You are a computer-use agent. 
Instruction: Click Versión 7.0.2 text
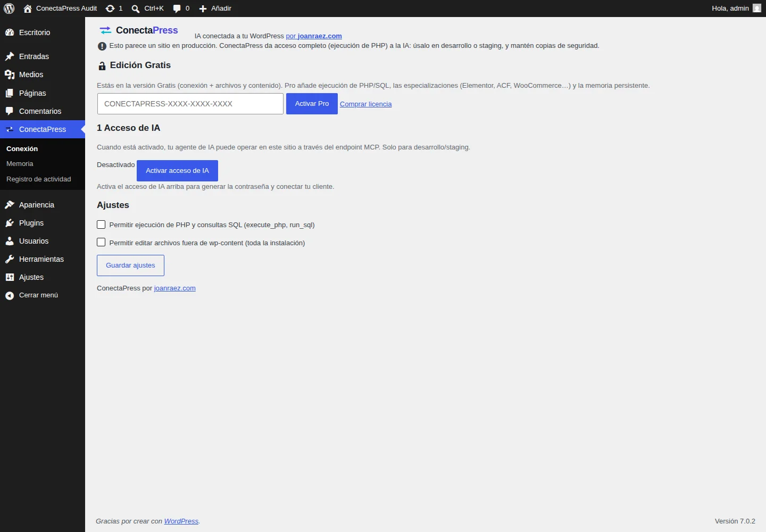point(735,521)
